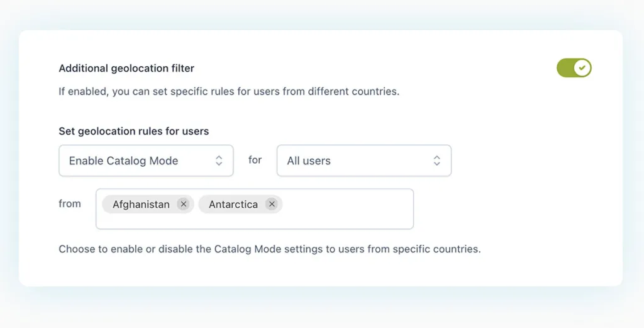The image size is (644, 328).
Task: Open the All users dropdown
Action: 364,161
